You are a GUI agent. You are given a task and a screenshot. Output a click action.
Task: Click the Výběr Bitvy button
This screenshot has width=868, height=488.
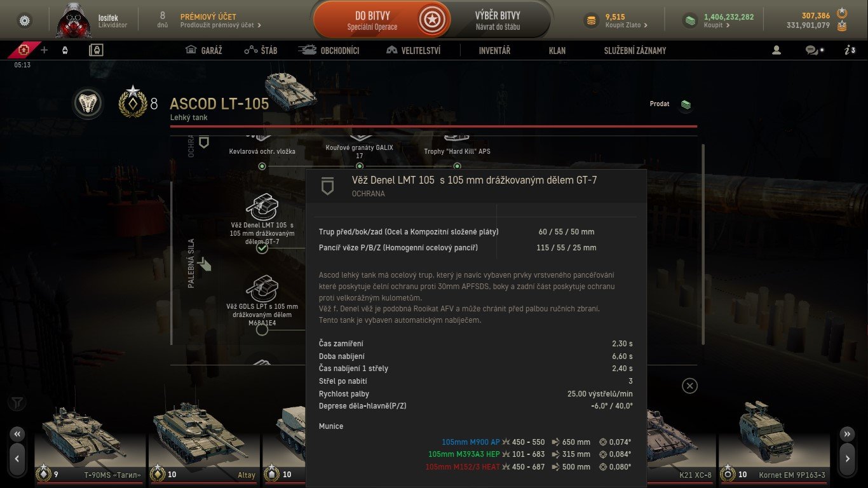(498, 20)
